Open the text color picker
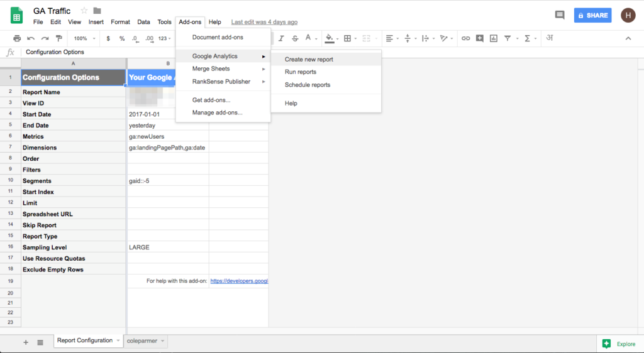Screen dimensions: 644x353 tap(308, 38)
